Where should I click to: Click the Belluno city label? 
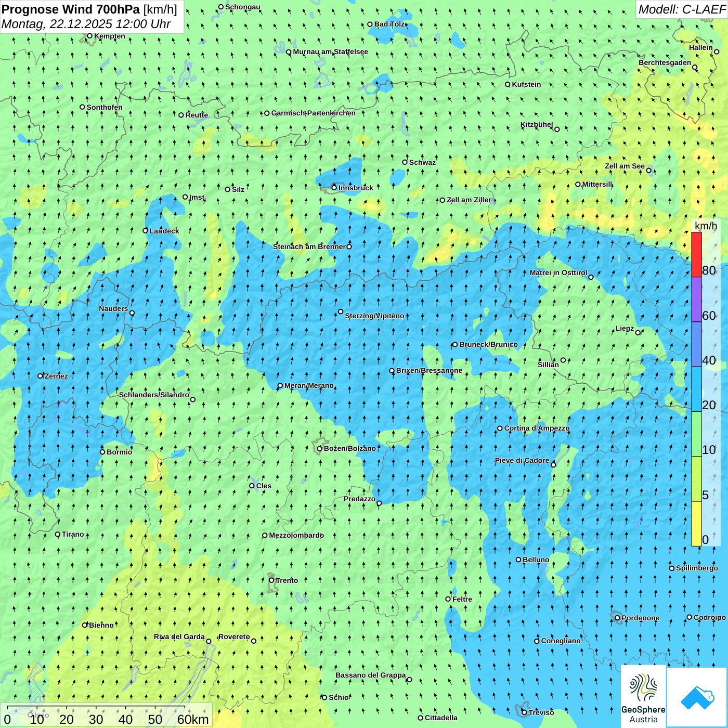536,560
